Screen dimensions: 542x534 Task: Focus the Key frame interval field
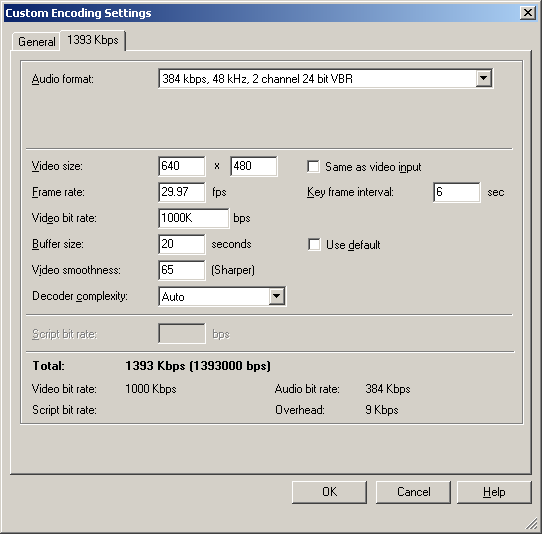pos(457,192)
